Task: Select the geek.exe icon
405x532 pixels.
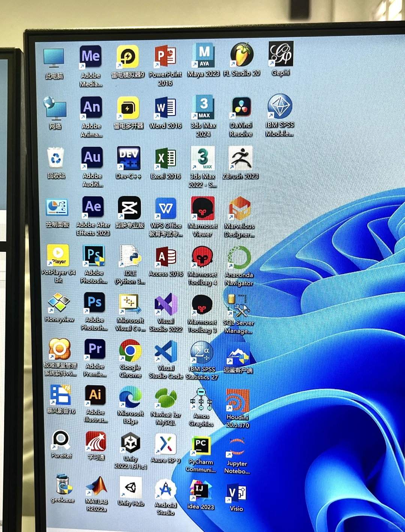Action: [x=63, y=484]
